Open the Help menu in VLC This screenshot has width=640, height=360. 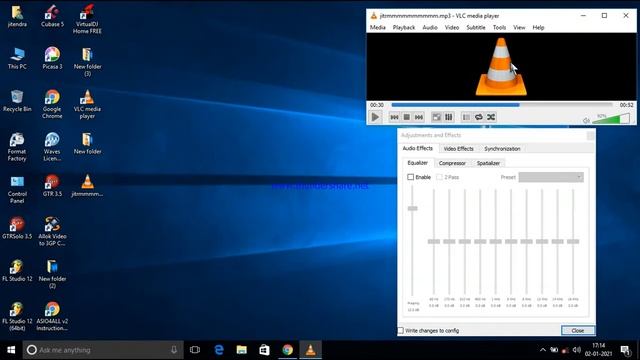pyautogui.click(x=538, y=27)
